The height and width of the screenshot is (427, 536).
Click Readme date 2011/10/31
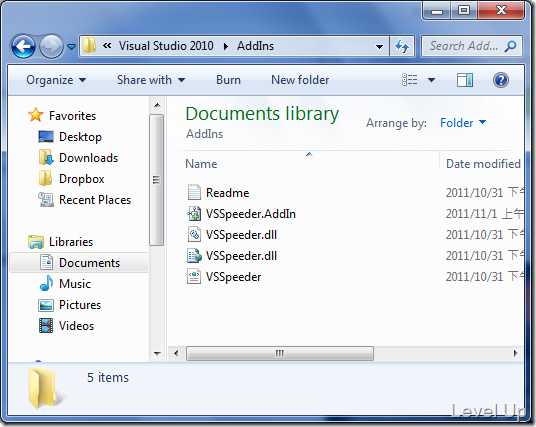(x=474, y=193)
